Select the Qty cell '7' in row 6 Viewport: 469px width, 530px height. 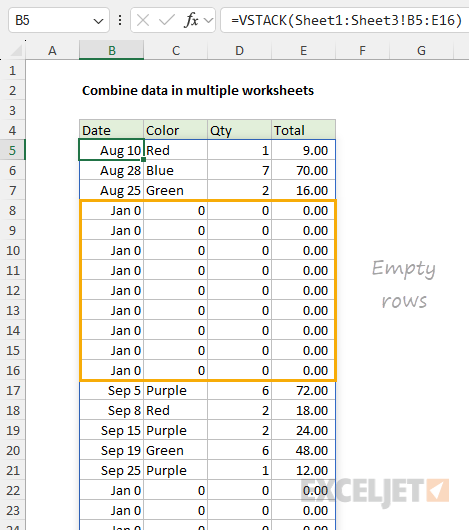point(239,170)
